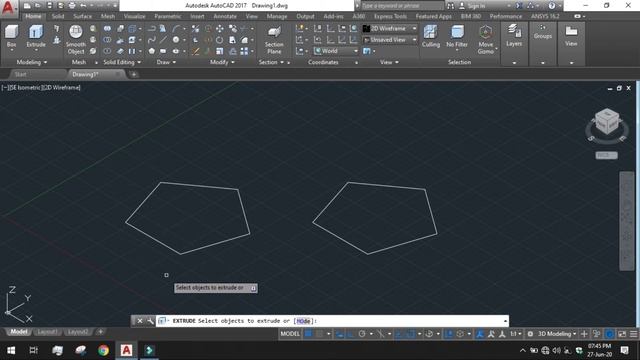Viewport: 640px width, 360px height.
Task: Switch to the Surface ribbon tab
Action: point(82,16)
